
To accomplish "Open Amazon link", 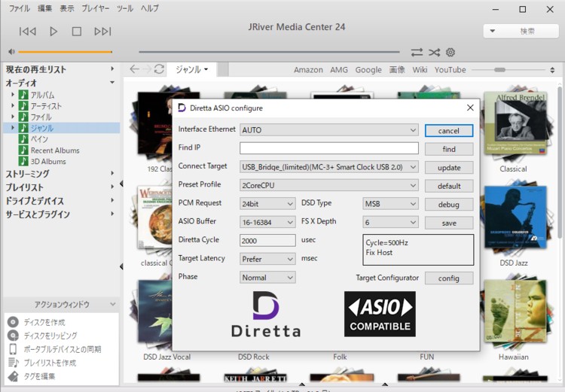I will pyautogui.click(x=308, y=70).
